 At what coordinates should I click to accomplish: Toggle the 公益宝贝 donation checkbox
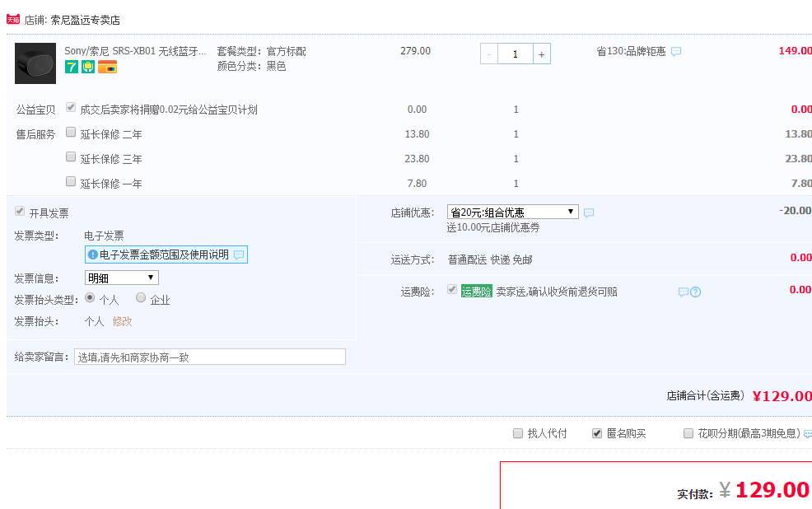coord(71,107)
